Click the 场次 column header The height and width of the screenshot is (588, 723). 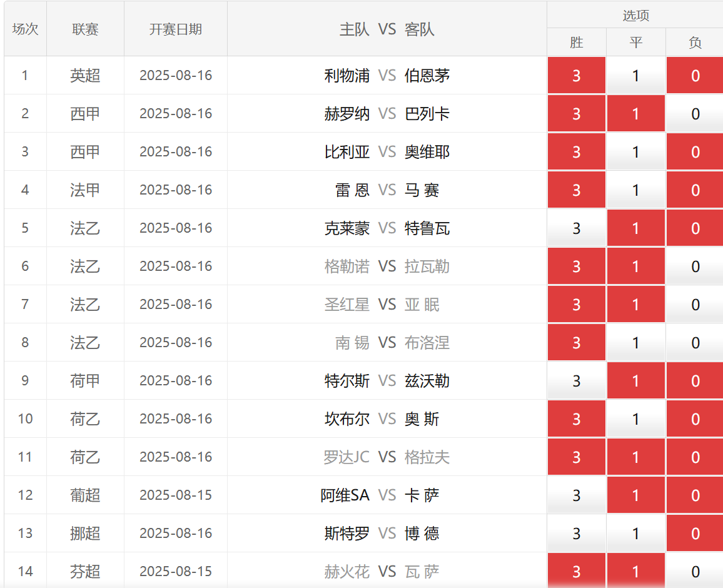(x=26, y=29)
